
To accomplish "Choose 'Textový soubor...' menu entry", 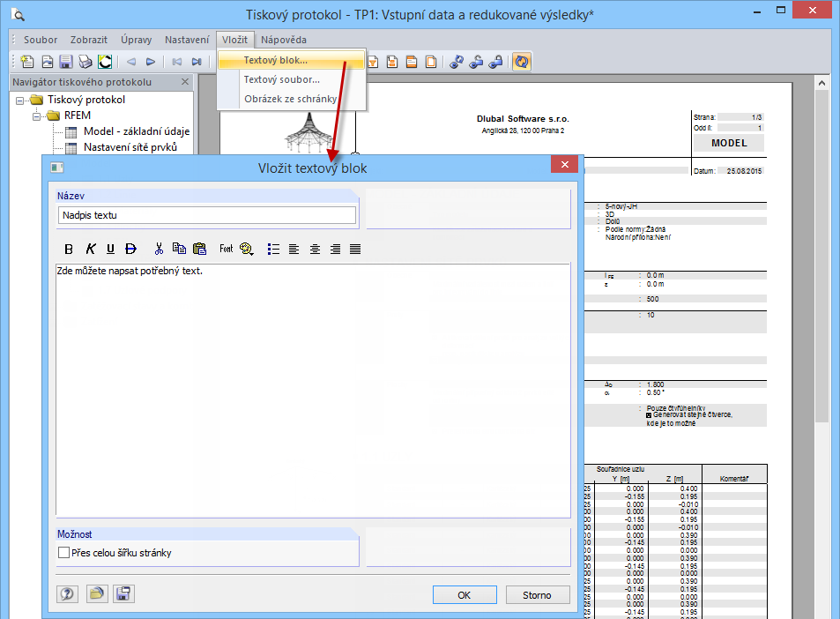I will [x=292, y=79].
